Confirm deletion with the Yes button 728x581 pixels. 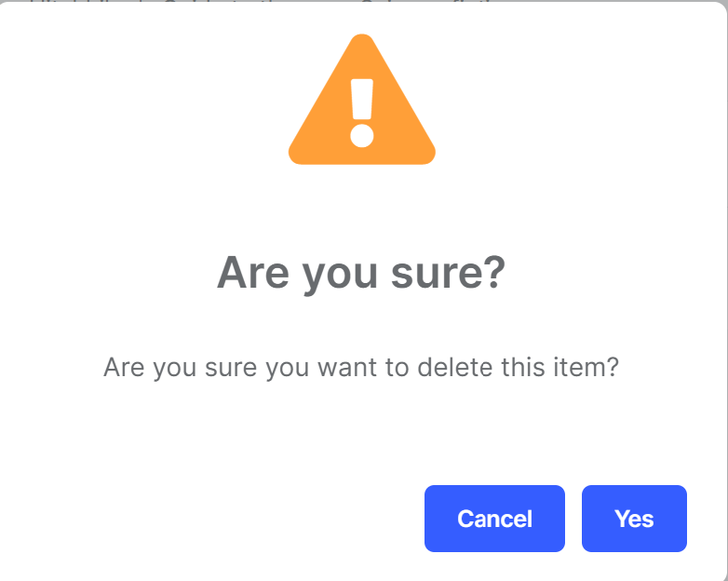point(634,519)
